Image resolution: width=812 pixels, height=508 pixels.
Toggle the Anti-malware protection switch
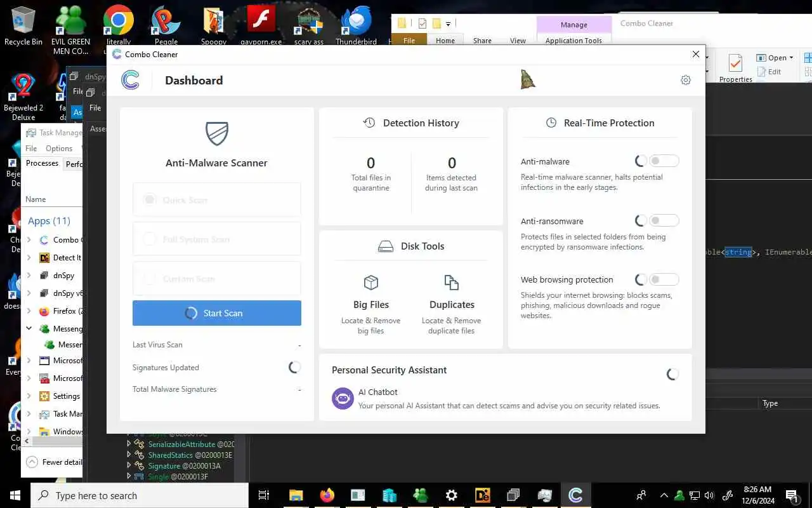click(664, 161)
